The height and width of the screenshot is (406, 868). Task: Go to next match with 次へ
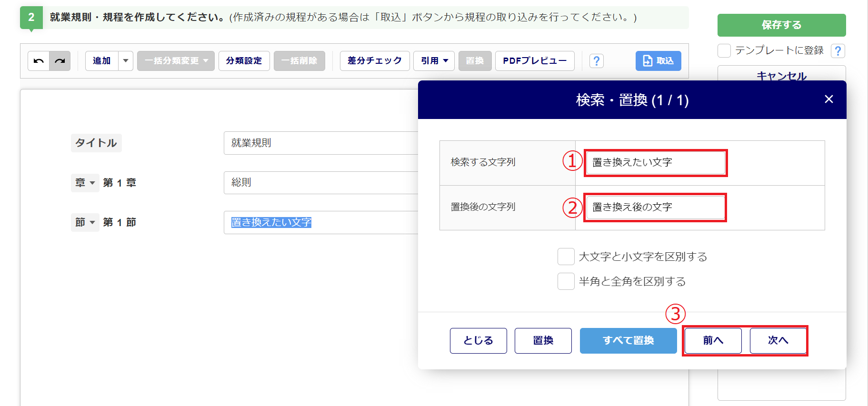pyautogui.click(x=778, y=340)
